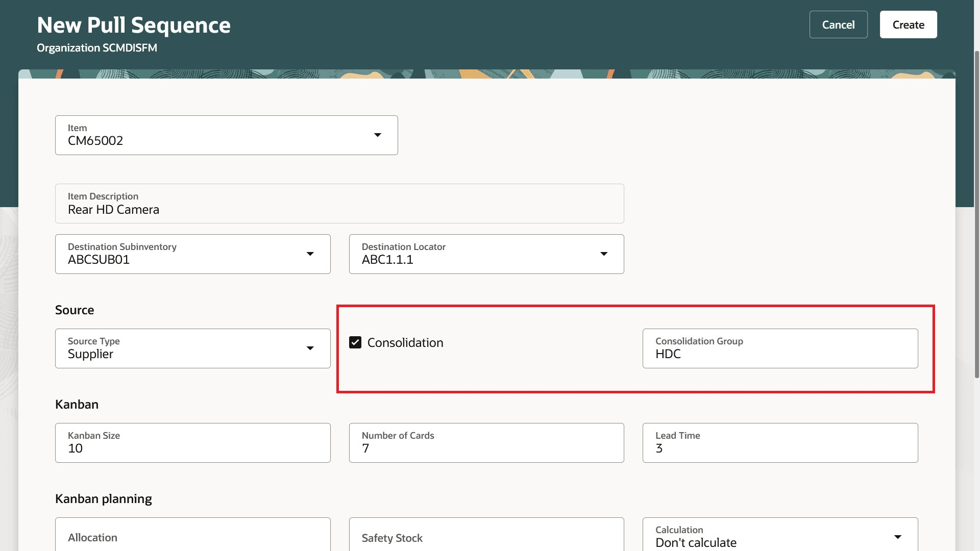Click the Consolidation label text
Image resolution: width=980 pixels, height=551 pixels.
tap(405, 343)
